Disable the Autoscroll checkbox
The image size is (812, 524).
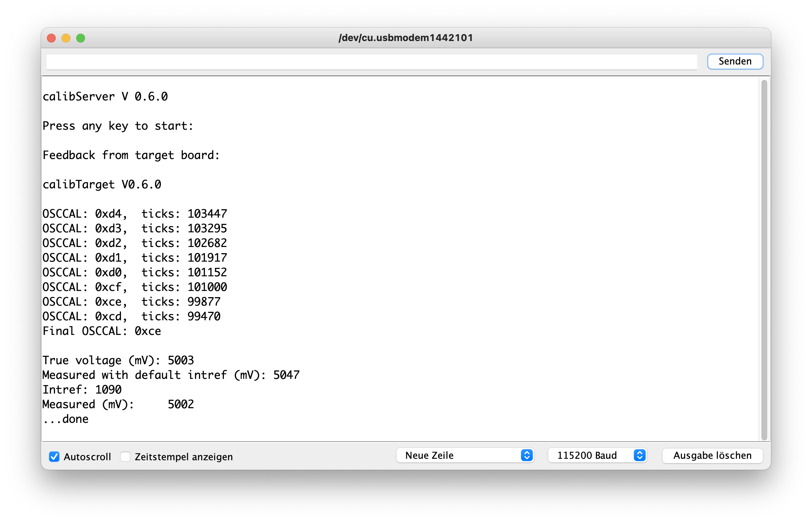click(x=54, y=457)
